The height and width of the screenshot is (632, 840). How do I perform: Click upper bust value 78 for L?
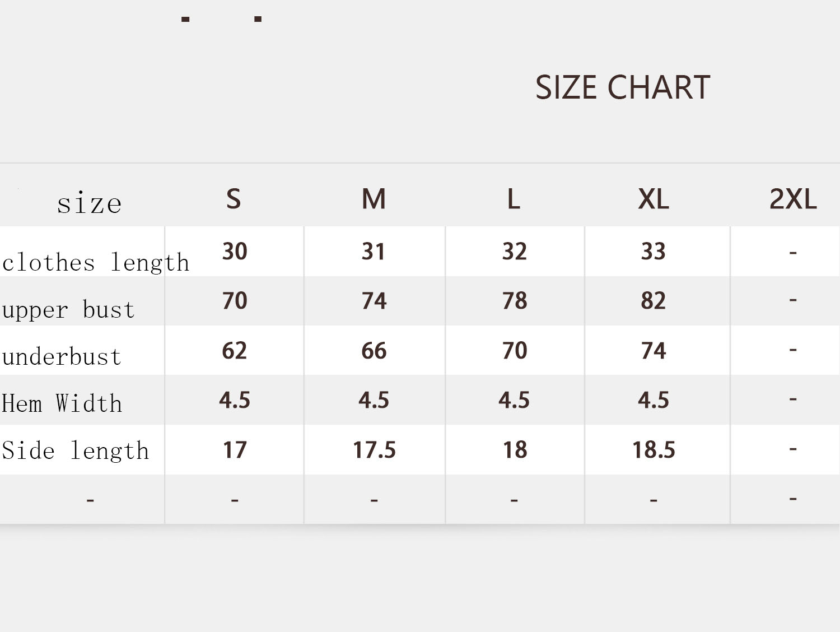(x=514, y=301)
